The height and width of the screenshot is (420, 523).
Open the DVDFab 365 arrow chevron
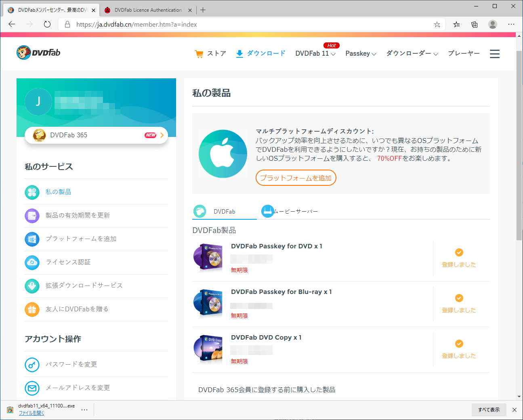[x=162, y=135]
